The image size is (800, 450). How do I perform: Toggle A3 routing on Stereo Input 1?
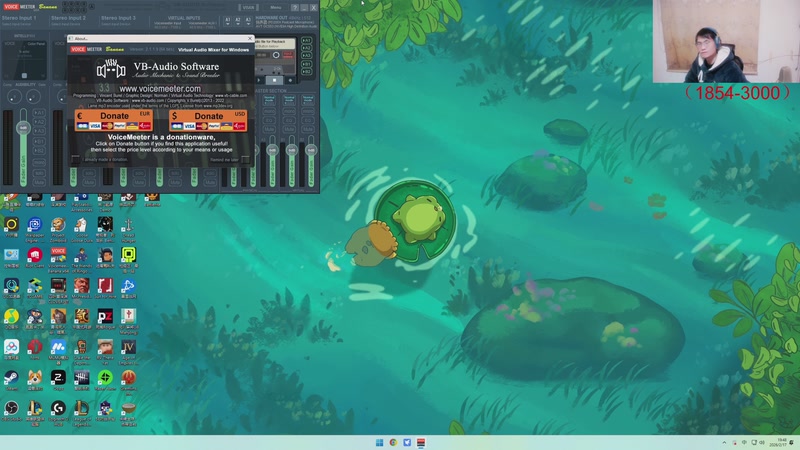click(39, 131)
